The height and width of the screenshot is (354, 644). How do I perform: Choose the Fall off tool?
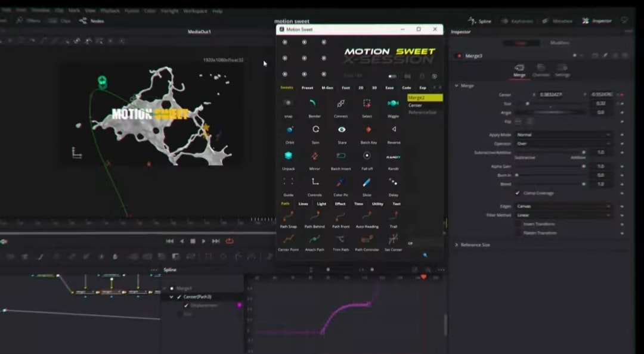(x=367, y=156)
